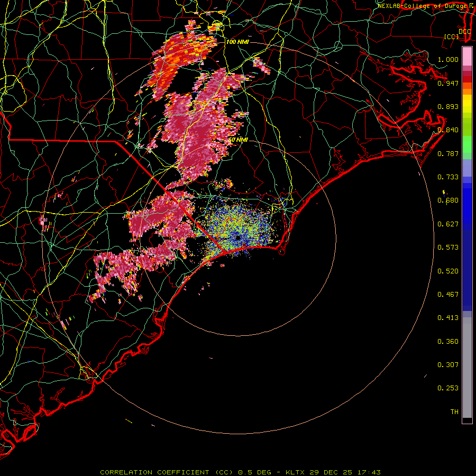The width and height of the screenshot is (476, 476).
Task: Click the 0.947 color scale label
Action: click(x=448, y=83)
